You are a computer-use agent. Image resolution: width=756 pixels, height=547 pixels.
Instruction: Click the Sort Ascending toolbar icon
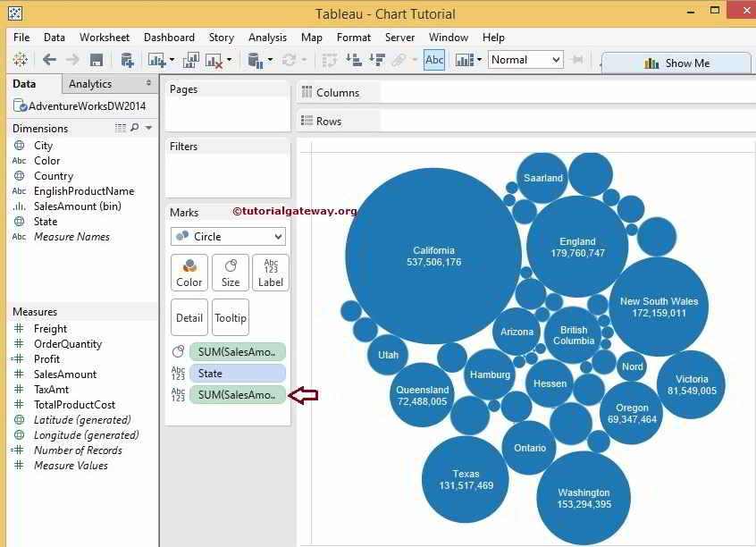tap(353, 60)
